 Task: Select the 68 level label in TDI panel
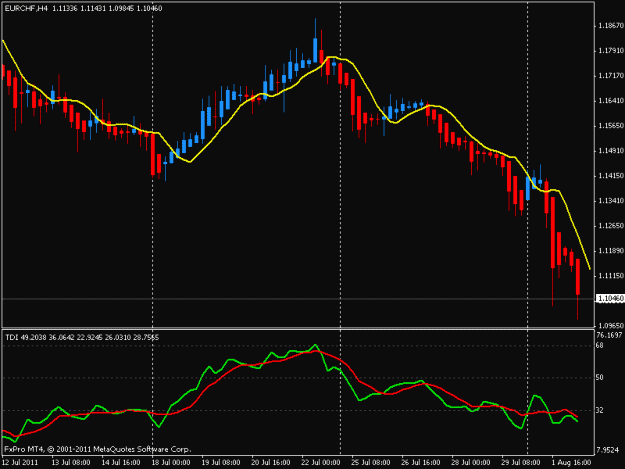(x=599, y=345)
